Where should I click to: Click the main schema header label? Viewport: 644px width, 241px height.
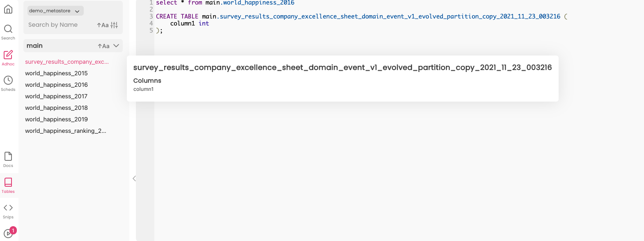tap(34, 46)
